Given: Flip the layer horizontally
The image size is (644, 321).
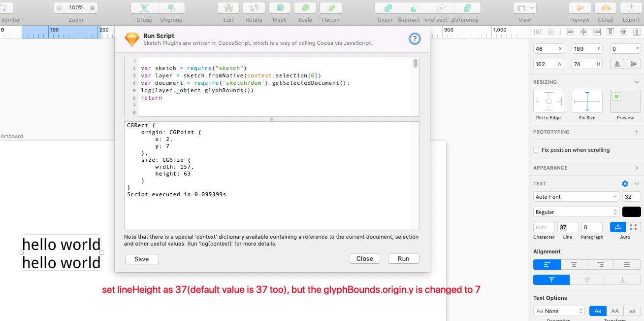Looking at the screenshot, I should (x=616, y=64).
